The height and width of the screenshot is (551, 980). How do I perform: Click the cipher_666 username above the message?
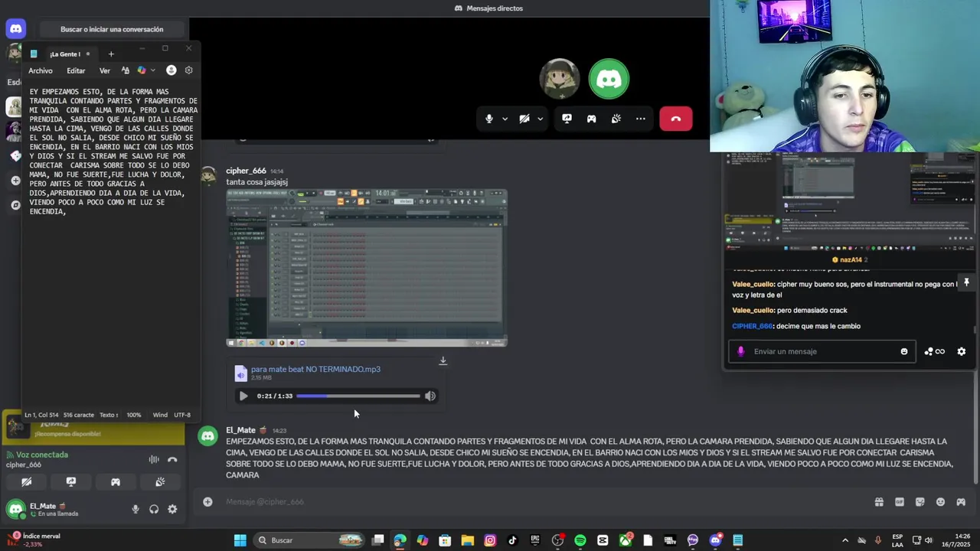click(246, 171)
